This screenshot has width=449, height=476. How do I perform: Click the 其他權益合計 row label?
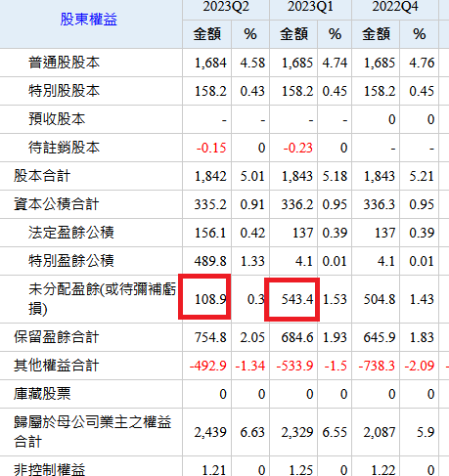(x=56, y=366)
